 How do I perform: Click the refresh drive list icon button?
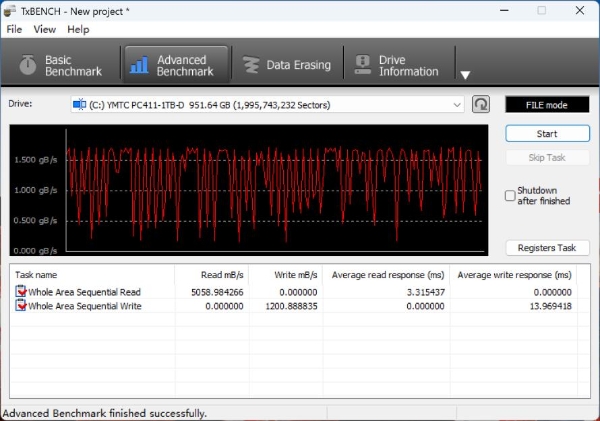481,104
